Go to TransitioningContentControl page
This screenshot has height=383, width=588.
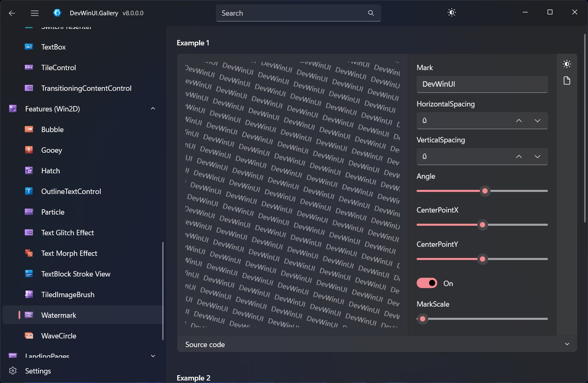point(83,88)
